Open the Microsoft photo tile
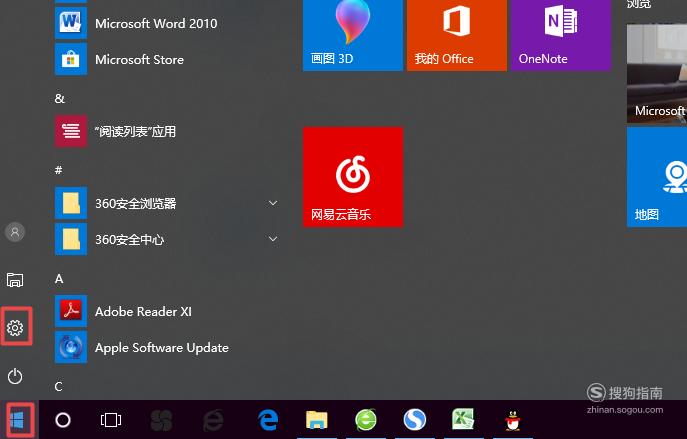 coord(657,73)
